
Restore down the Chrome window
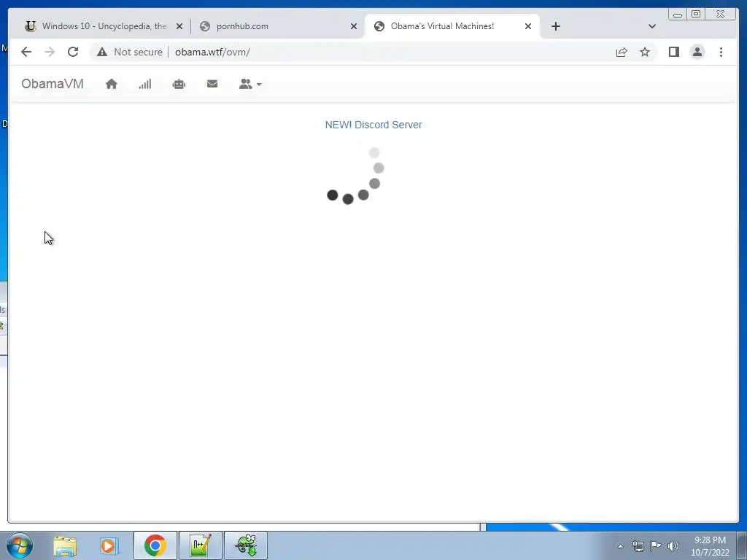point(696,14)
